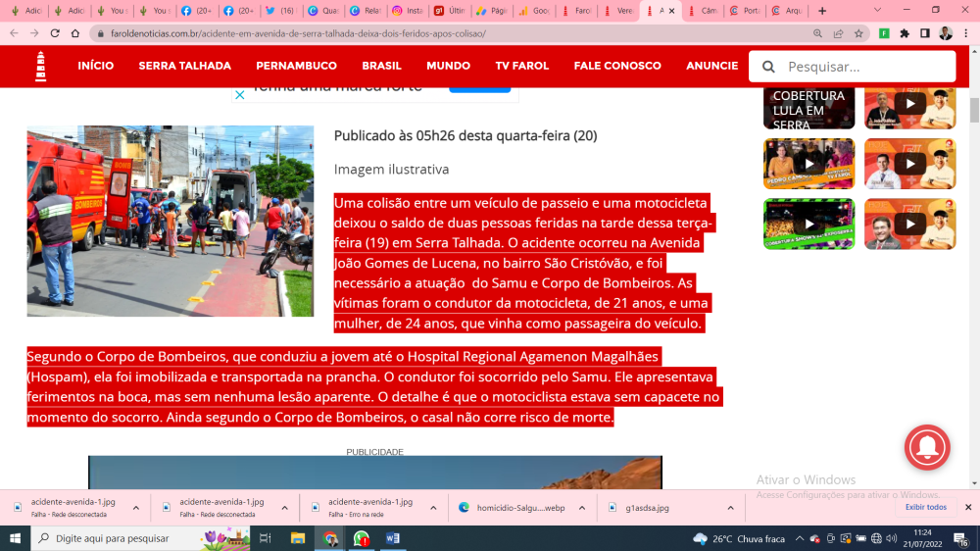The height and width of the screenshot is (551, 980).
Task: Open the tab search chevron
Action: pos(877,11)
